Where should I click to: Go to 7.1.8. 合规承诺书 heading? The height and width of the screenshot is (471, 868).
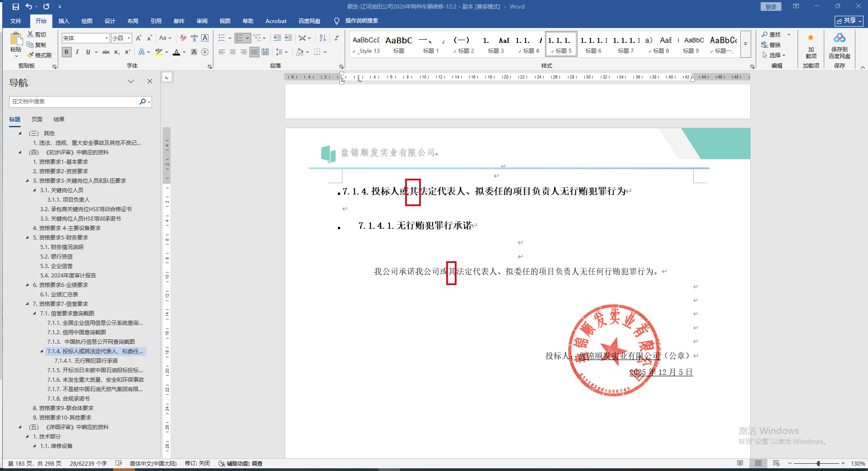(x=69, y=398)
